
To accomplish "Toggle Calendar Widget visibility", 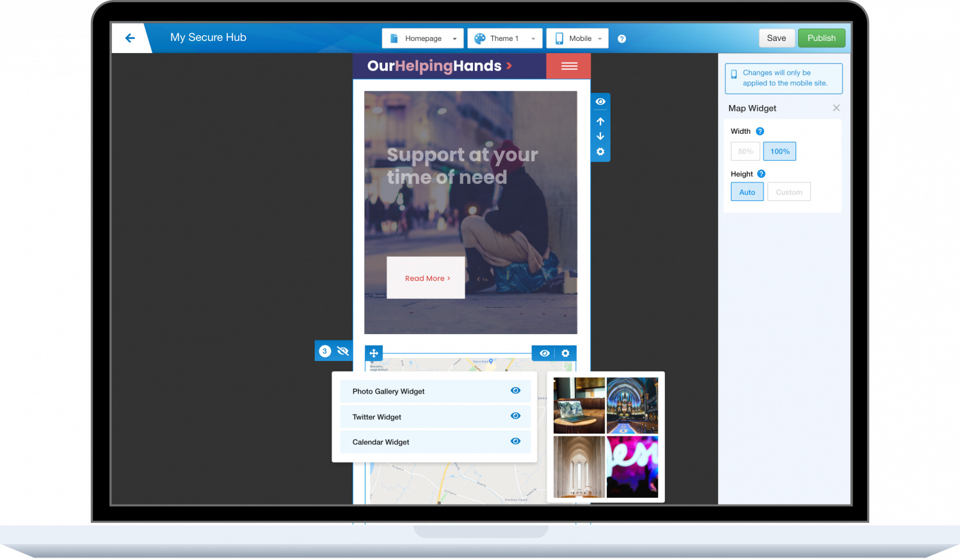I will 515,441.
